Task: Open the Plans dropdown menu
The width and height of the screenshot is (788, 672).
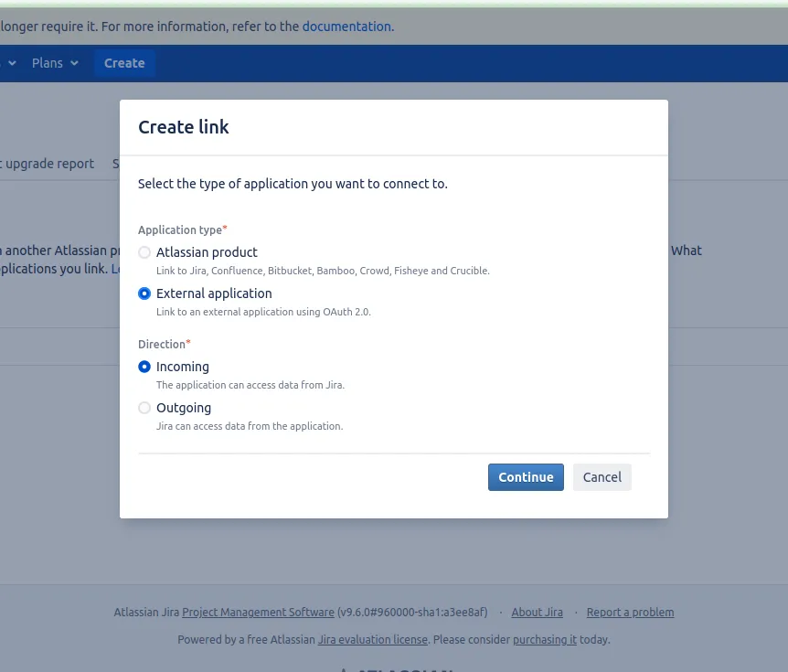Action: click(x=55, y=63)
